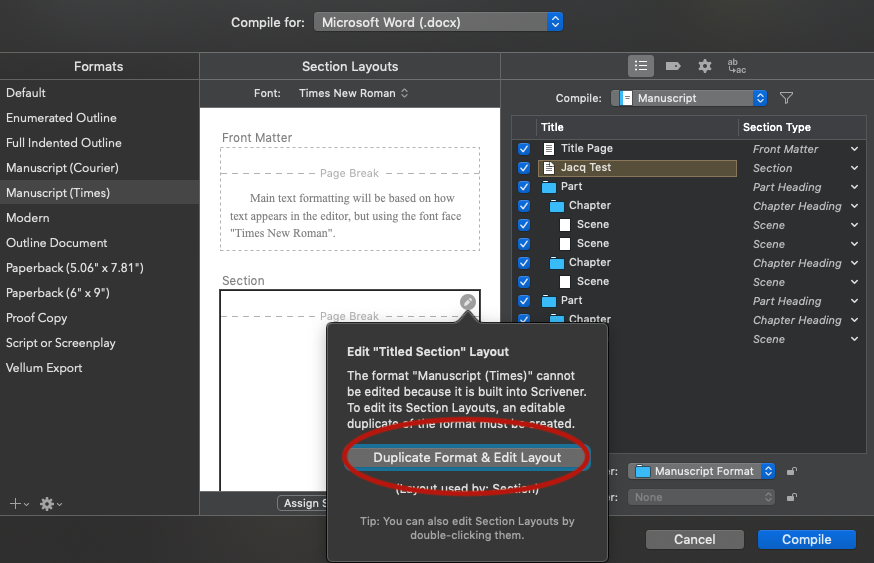The image size is (874, 563).
Task: Open the Replacements tab icon
Action: (x=736, y=66)
